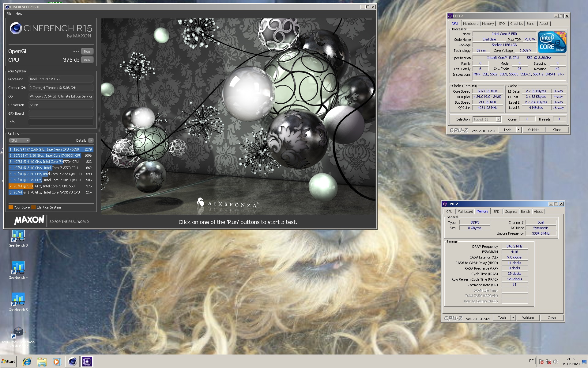Click the brown Identical System swatch
This screenshot has width=588, height=368.
click(x=33, y=207)
